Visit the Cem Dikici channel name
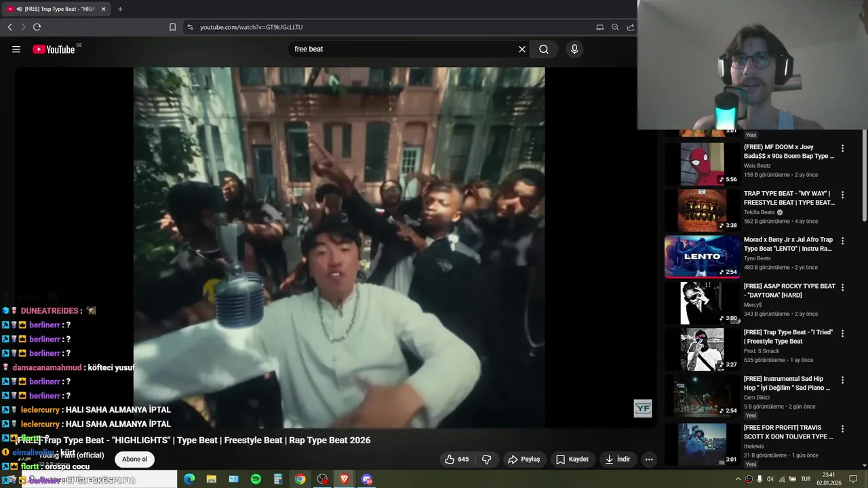The width and height of the screenshot is (868, 488). [x=757, y=397]
